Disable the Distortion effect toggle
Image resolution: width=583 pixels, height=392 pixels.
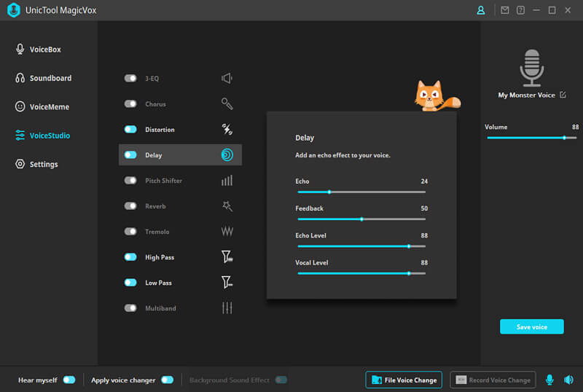(x=130, y=129)
